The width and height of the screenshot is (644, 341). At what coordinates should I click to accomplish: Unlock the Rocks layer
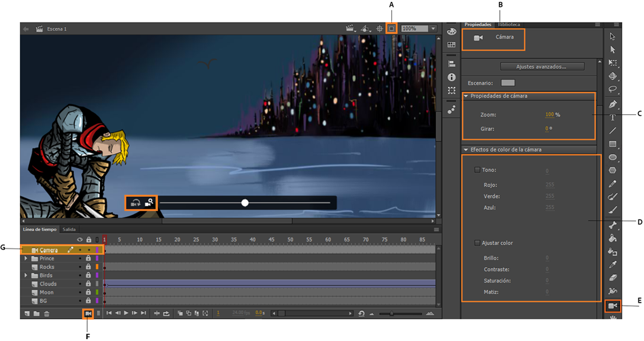coord(88,266)
